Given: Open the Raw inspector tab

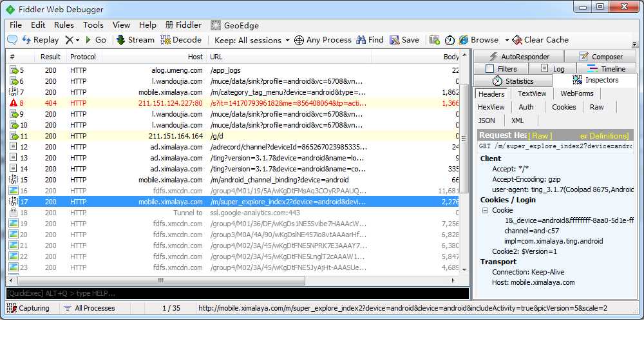Looking at the screenshot, I should 596,107.
